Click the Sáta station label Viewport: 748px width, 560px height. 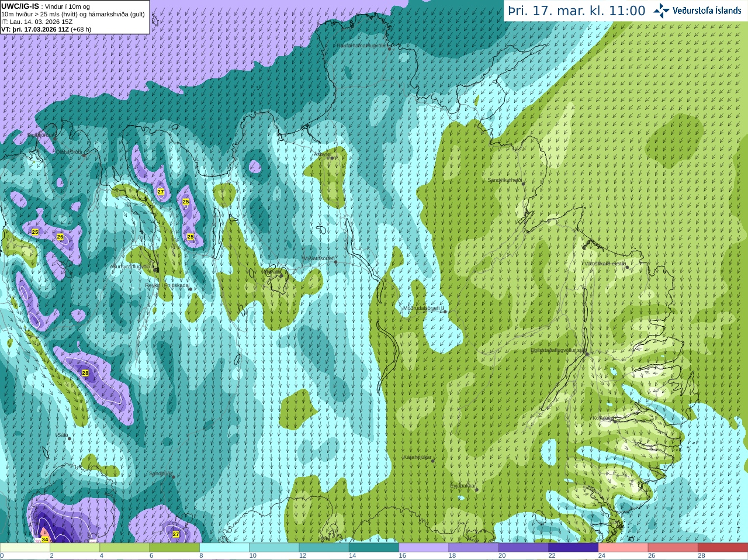tap(62, 435)
